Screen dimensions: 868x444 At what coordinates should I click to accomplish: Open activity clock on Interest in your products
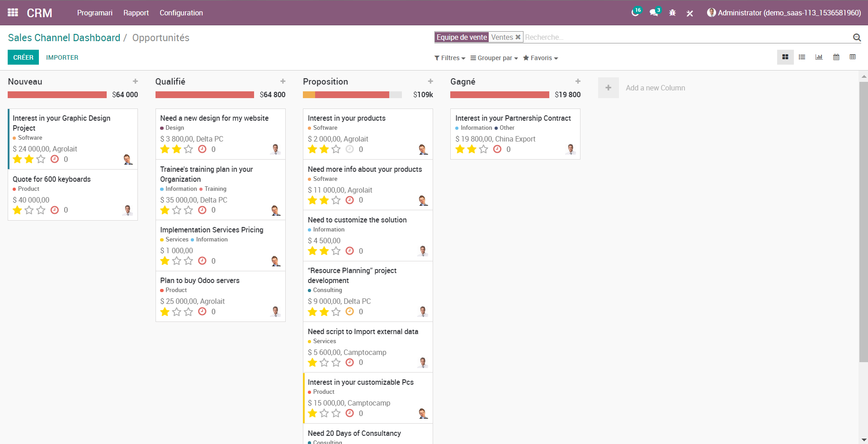point(350,149)
